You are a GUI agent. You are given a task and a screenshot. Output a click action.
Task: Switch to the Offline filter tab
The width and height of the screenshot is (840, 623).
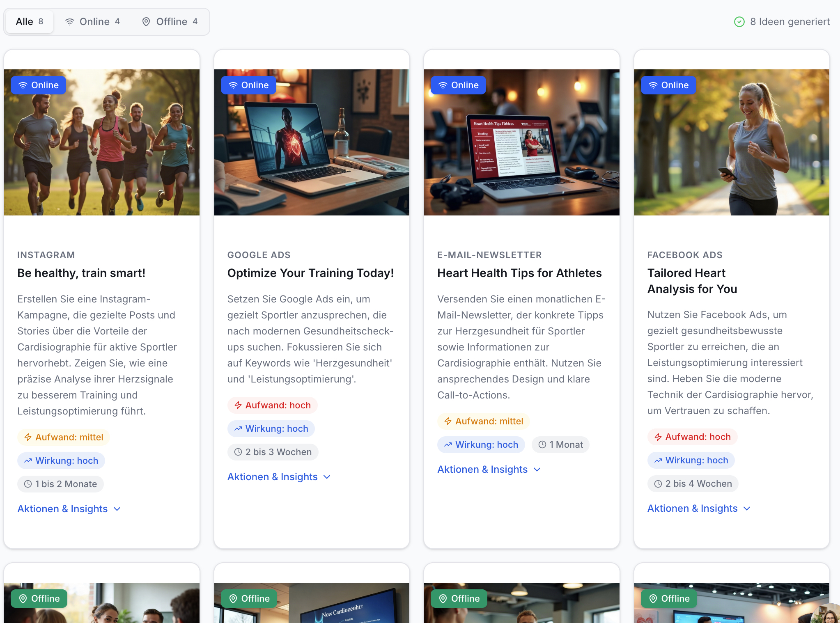170,22
